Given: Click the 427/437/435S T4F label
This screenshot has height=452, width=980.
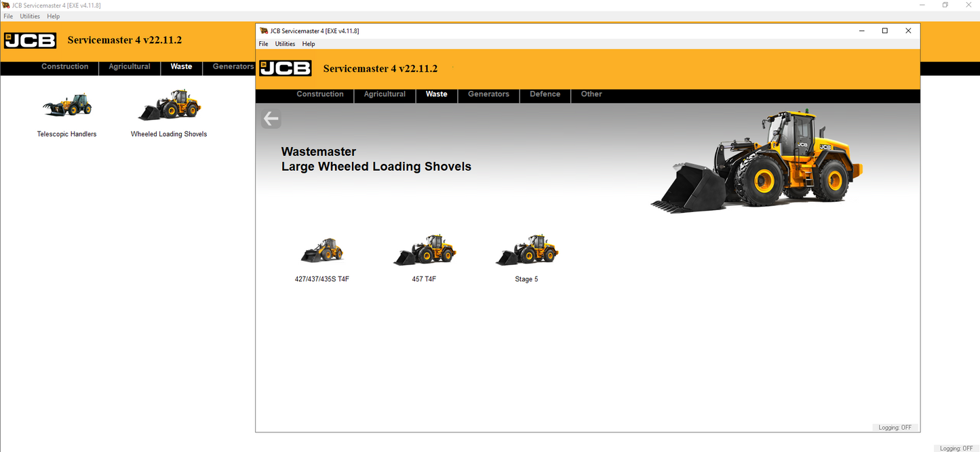Looking at the screenshot, I should point(322,279).
